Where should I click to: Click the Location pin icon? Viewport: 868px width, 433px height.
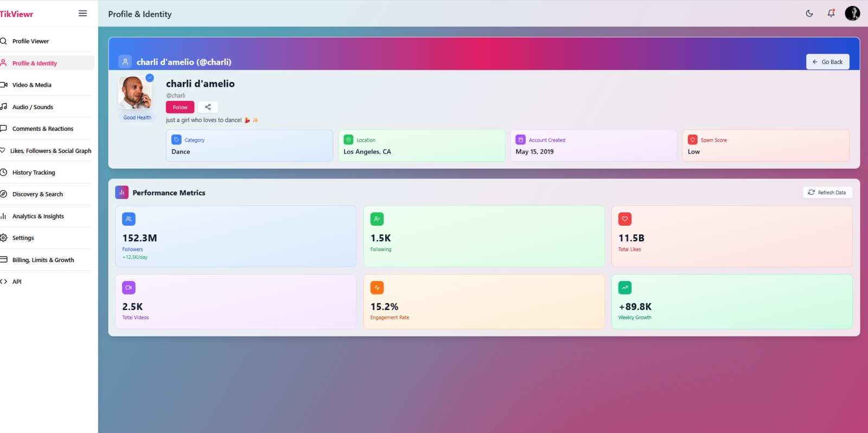click(x=348, y=140)
